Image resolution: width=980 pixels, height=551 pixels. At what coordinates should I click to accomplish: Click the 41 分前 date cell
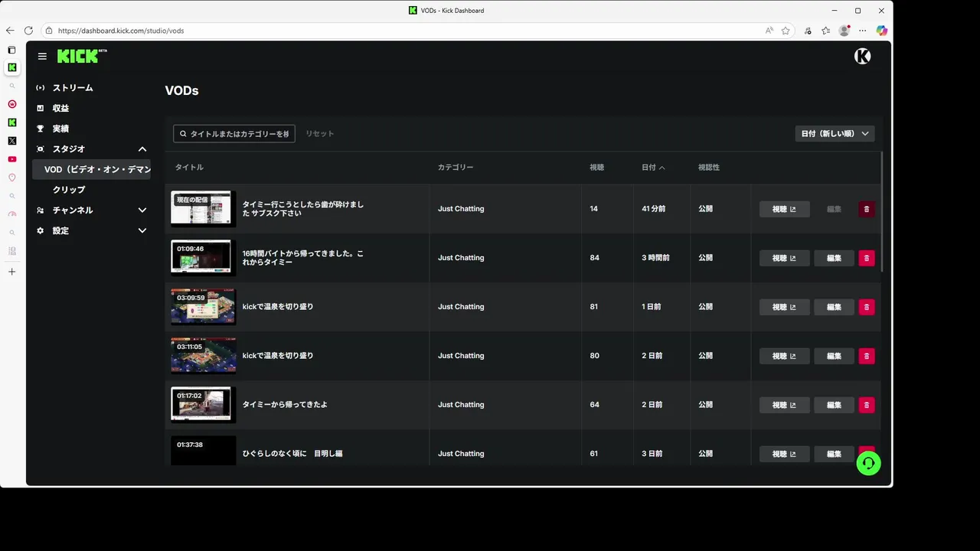click(x=654, y=209)
